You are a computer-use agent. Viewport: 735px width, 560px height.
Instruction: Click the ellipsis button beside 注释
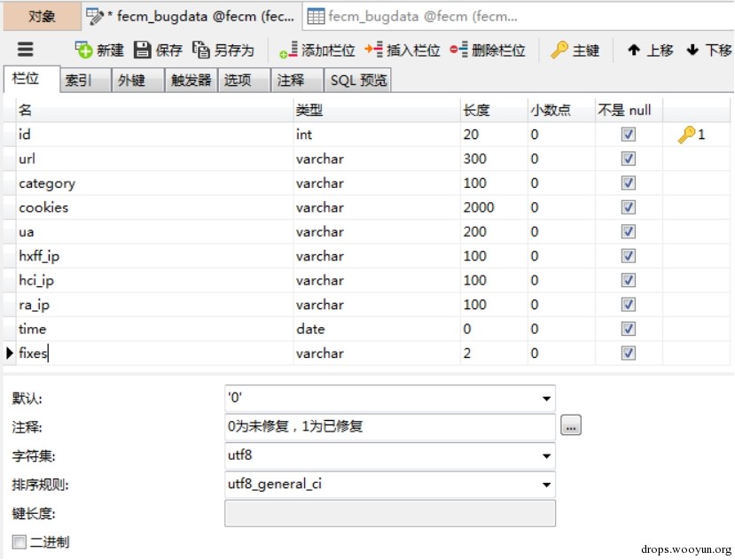pos(571,425)
